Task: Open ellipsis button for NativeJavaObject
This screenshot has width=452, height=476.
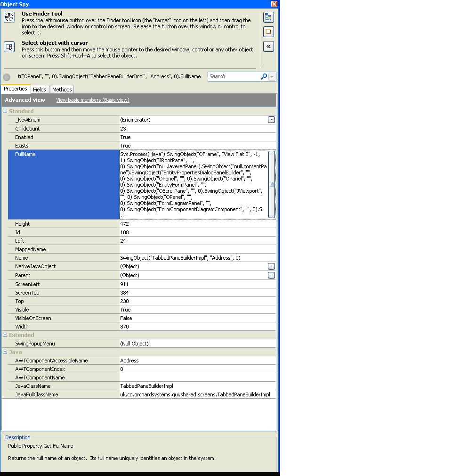Action: [272, 266]
